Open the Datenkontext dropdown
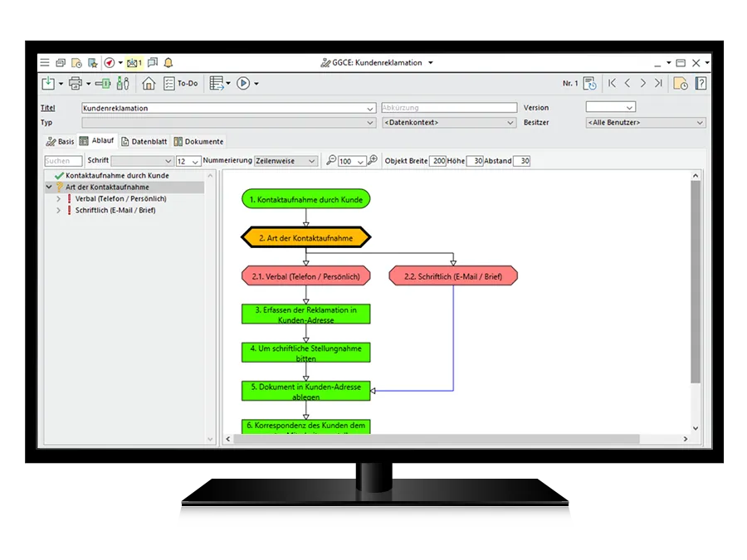This screenshot has height=560, width=747. (x=448, y=123)
